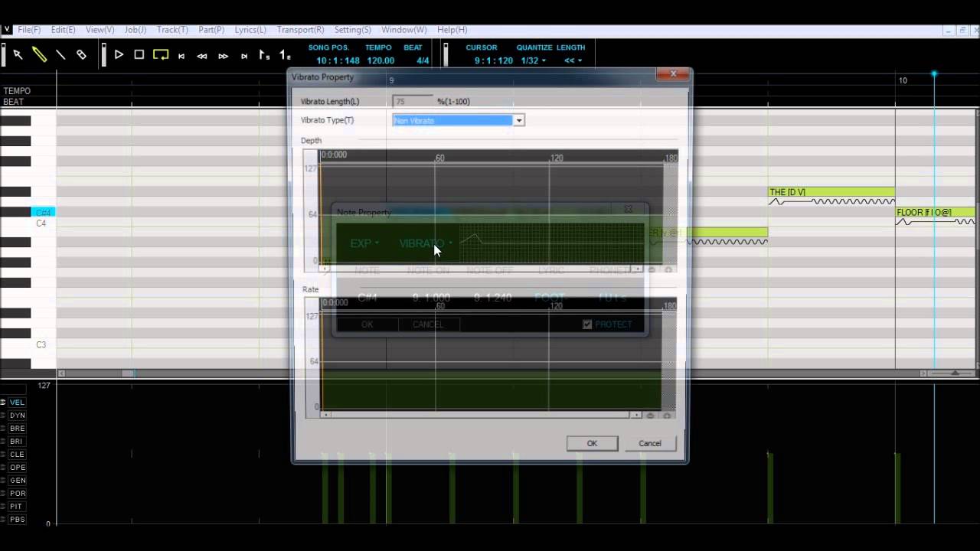Image resolution: width=980 pixels, height=551 pixels.
Task: Open the Window(W) menu
Action: point(404,30)
